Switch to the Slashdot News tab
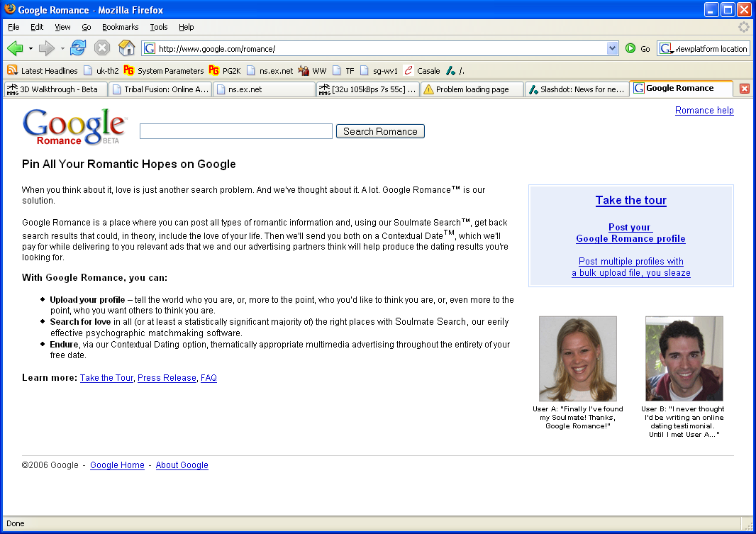The height and width of the screenshot is (534, 756). point(577,89)
